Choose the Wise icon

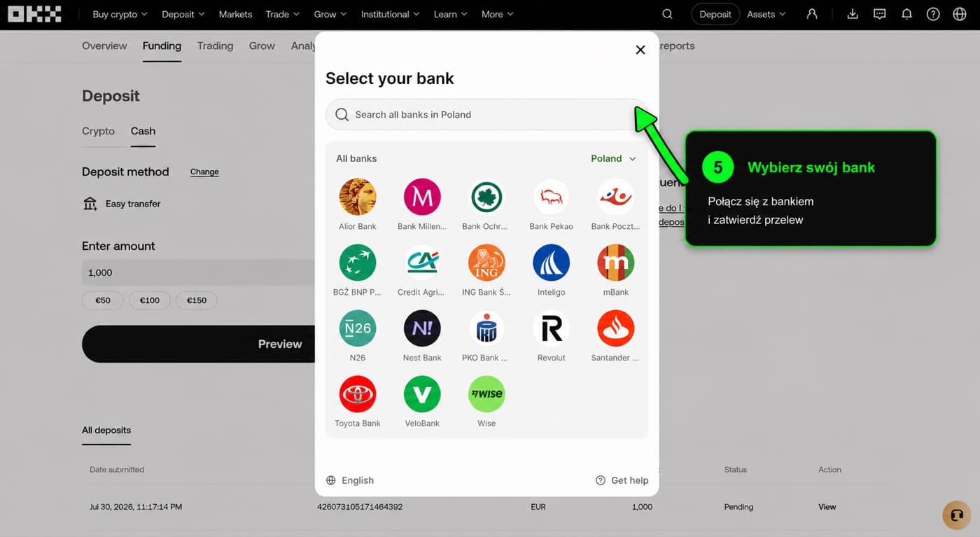[486, 394]
